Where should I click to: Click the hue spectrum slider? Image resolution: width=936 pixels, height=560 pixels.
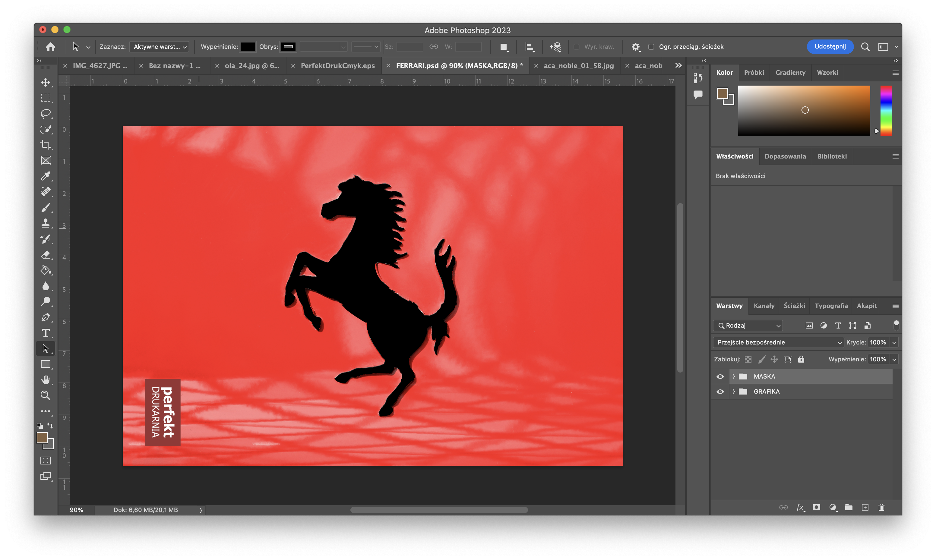pos(886,110)
